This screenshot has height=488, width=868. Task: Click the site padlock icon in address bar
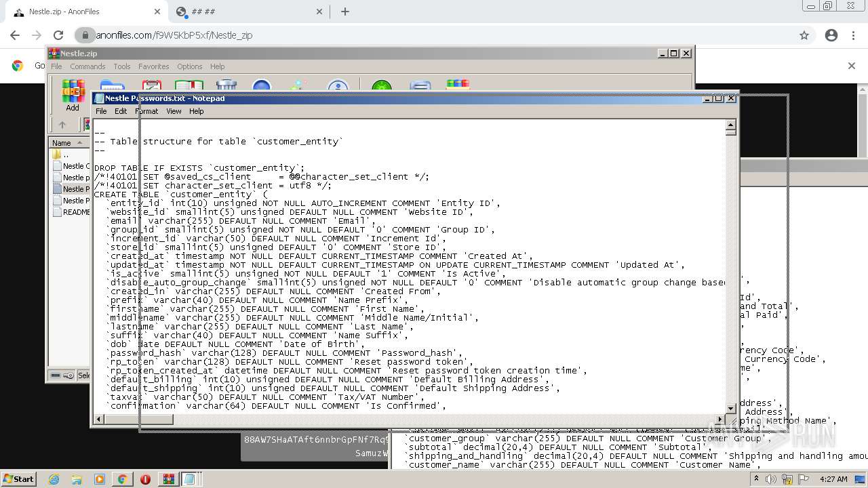coord(85,35)
